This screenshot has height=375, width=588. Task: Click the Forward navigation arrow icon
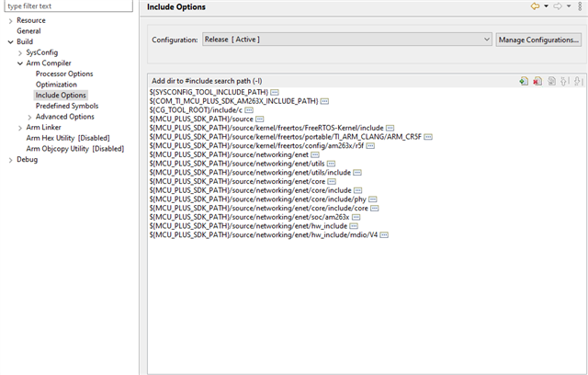[x=558, y=6]
